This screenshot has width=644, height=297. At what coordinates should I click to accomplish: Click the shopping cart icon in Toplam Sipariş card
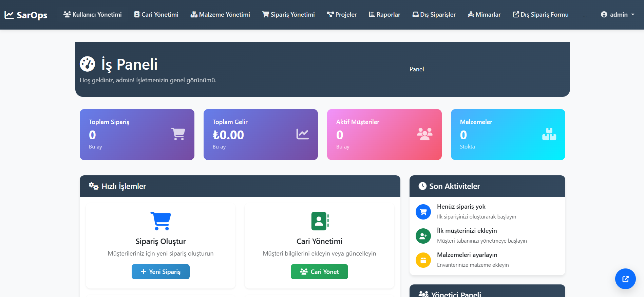(178, 134)
